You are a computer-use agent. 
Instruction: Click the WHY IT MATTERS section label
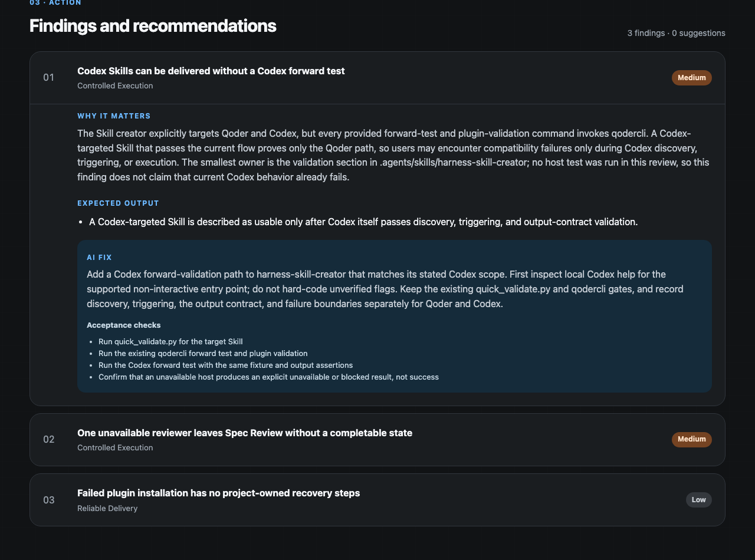[114, 116]
